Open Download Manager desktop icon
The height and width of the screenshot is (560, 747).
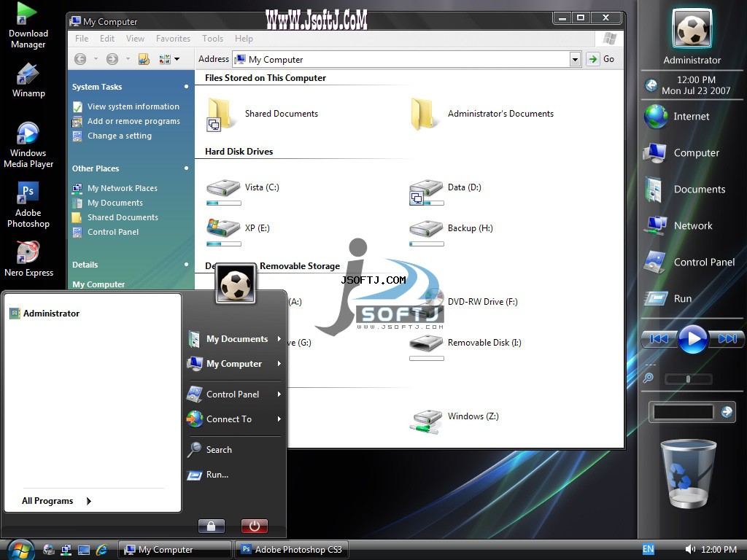(27, 26)
